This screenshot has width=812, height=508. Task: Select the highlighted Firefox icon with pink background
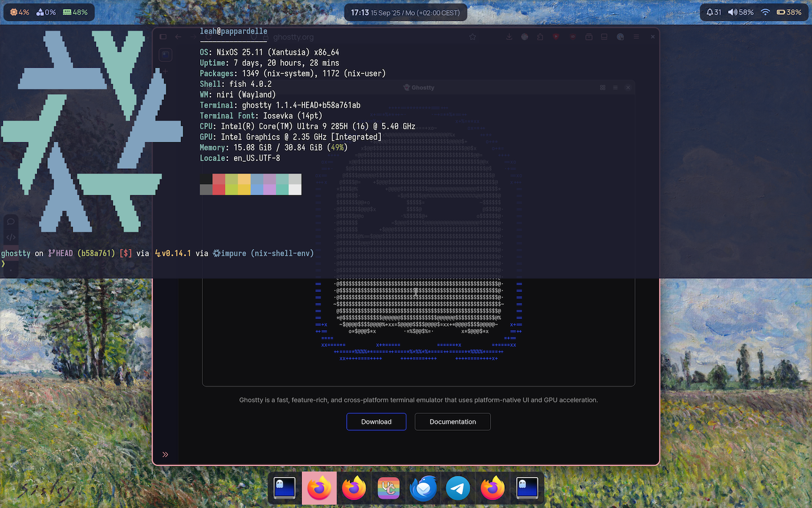(319, 488)
